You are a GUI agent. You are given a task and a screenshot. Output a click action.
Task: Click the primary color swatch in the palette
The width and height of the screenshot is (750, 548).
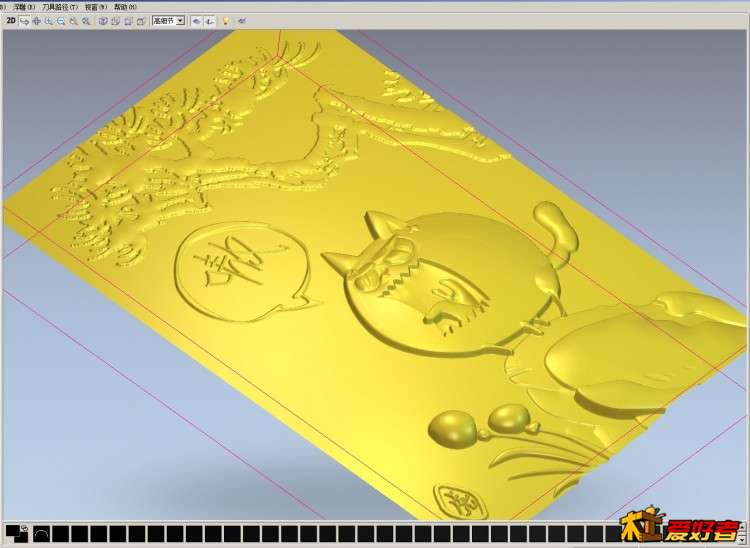point(13,530)
